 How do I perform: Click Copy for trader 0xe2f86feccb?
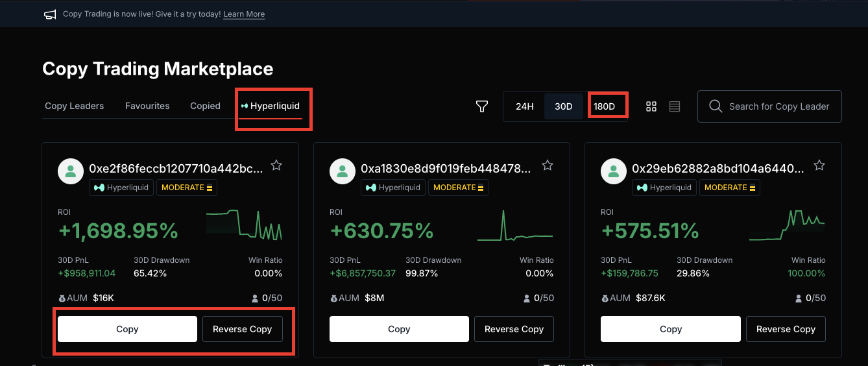point(127,329)
